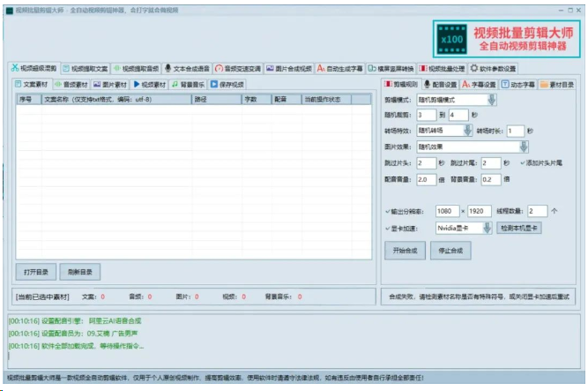Click the gauge icon of 音频变速变调

[x=219, y=68]
